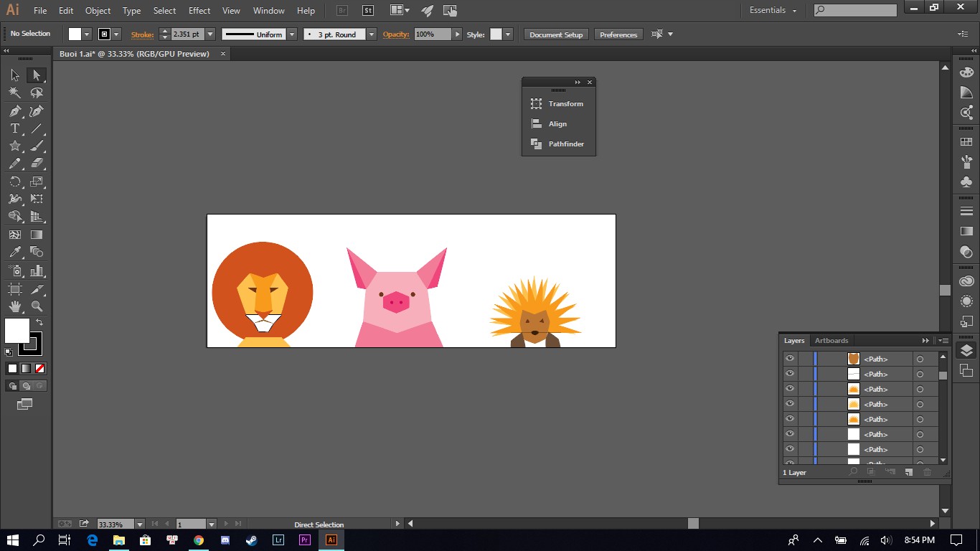Select the Eraser tool

pyautogui.click(x=37, y=164)
